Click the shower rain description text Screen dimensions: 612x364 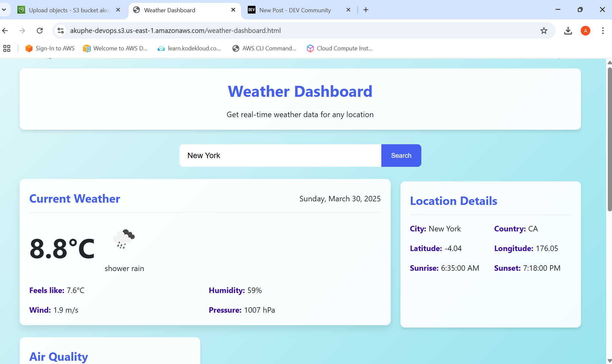(x=124, y=268)
